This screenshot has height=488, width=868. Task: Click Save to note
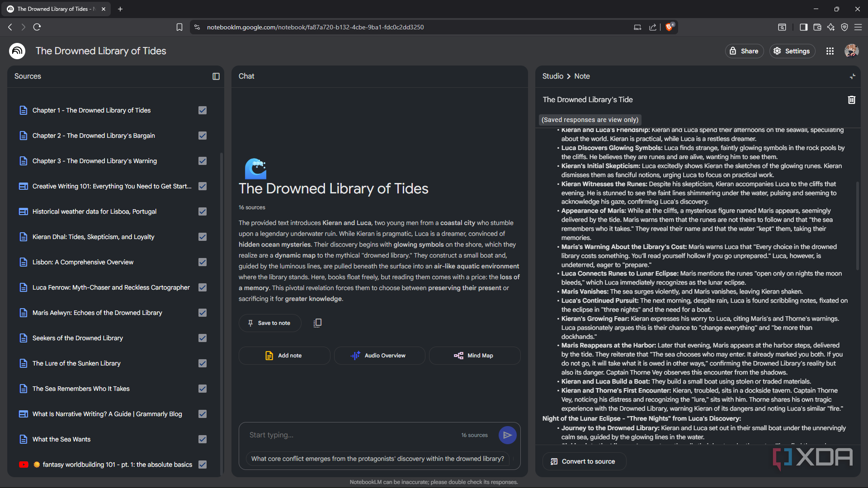[x=269, y=323]
